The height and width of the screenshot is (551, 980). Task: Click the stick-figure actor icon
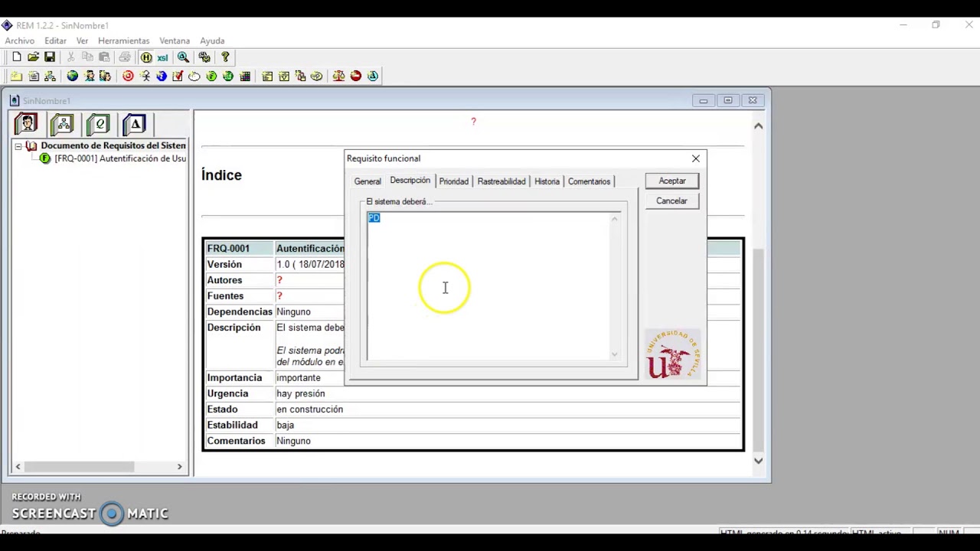(145, 76)
